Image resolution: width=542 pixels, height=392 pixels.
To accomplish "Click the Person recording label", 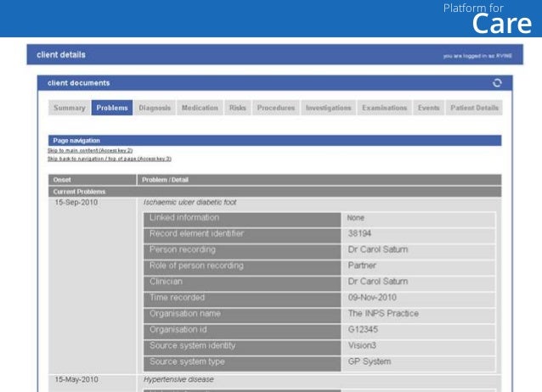I will click(183, 249).
